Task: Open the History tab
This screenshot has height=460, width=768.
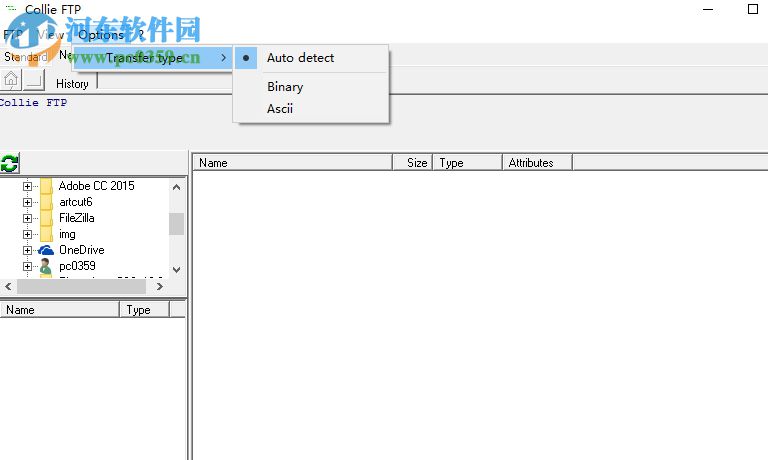Action: (x=72, y=84)
